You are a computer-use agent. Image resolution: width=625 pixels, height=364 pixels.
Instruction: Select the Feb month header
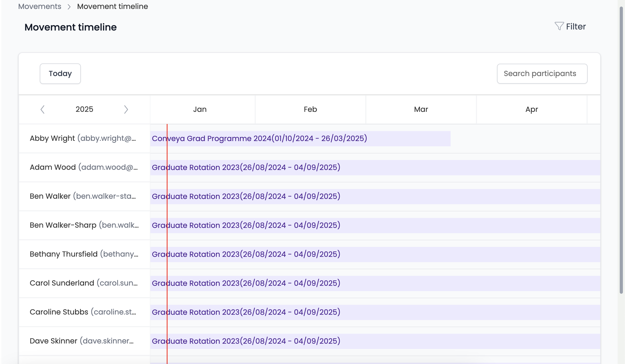pos(311,109)
